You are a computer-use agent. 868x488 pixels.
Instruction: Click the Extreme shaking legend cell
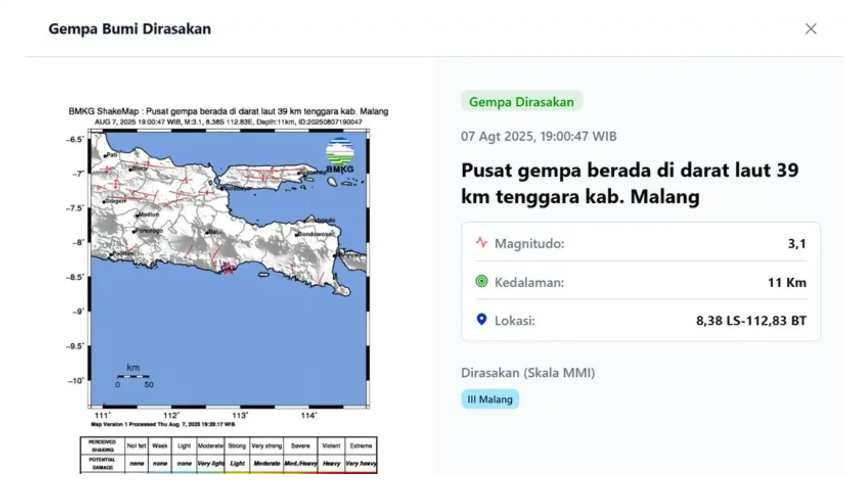pos(361,446)
